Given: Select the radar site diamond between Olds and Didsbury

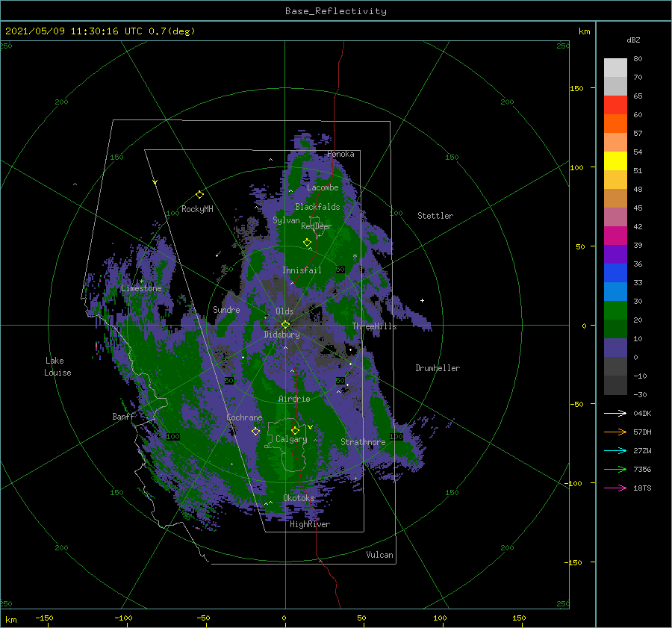Looking at the screenshot, I should pyautogui.click(x=285, y=325).
